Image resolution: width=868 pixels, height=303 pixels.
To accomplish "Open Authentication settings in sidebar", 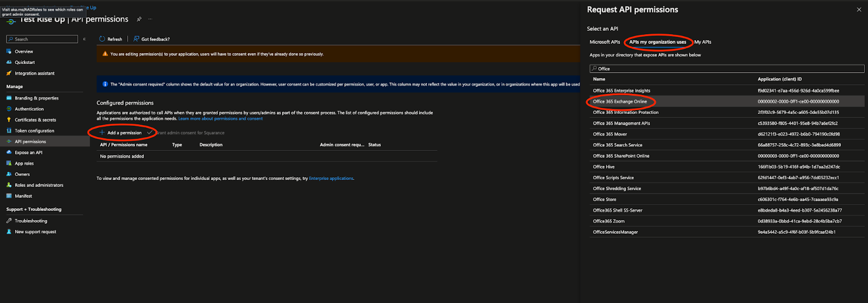I will pos(29,109).
